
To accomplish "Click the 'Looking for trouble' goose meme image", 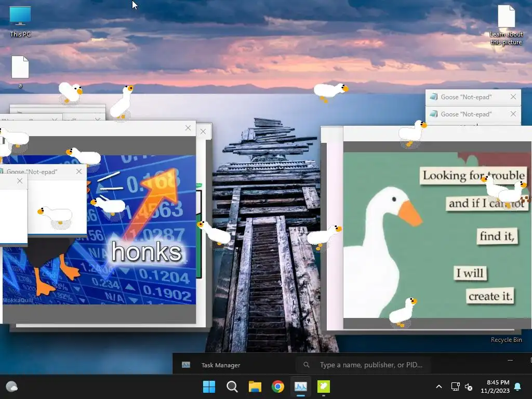I will point(437,235).
